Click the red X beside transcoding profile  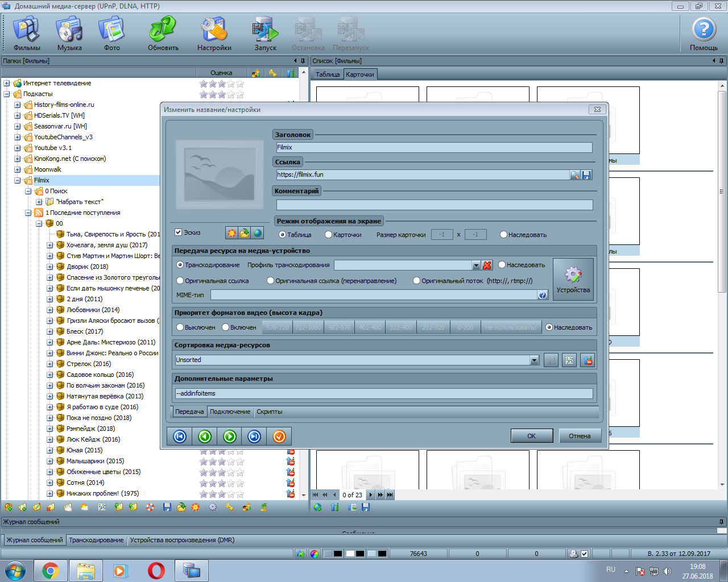coord(487,265)
